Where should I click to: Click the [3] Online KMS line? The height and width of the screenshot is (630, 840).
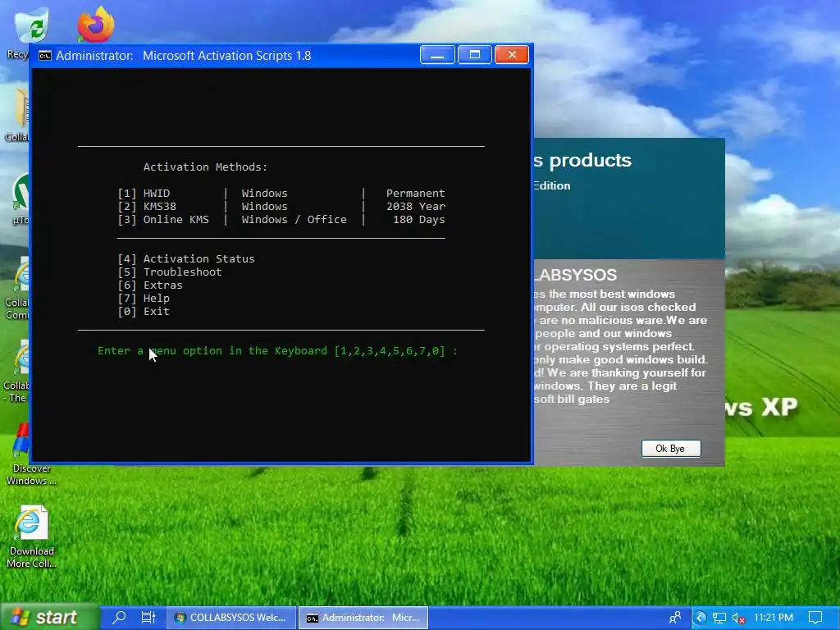[281, 220]
